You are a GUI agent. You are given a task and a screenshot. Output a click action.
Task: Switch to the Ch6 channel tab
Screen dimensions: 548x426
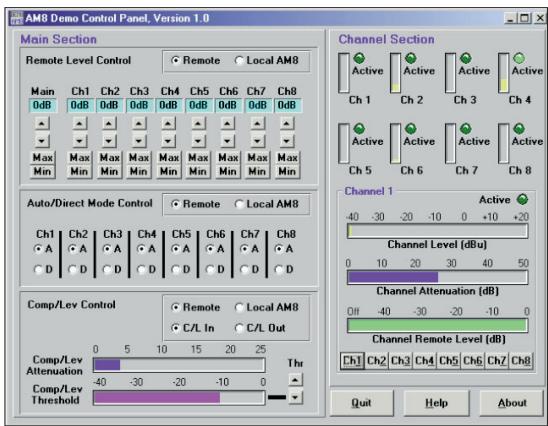point(473,361)
